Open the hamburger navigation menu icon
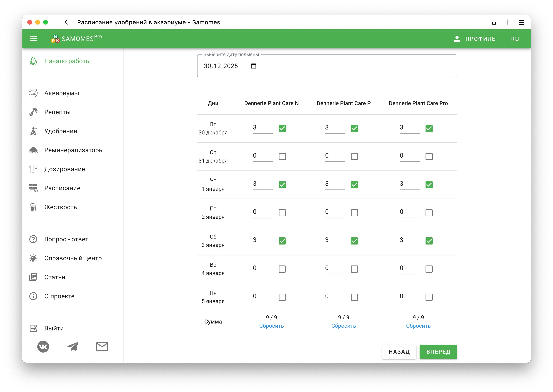The height and width of the screenshot is (392, 553). point(33,39)
